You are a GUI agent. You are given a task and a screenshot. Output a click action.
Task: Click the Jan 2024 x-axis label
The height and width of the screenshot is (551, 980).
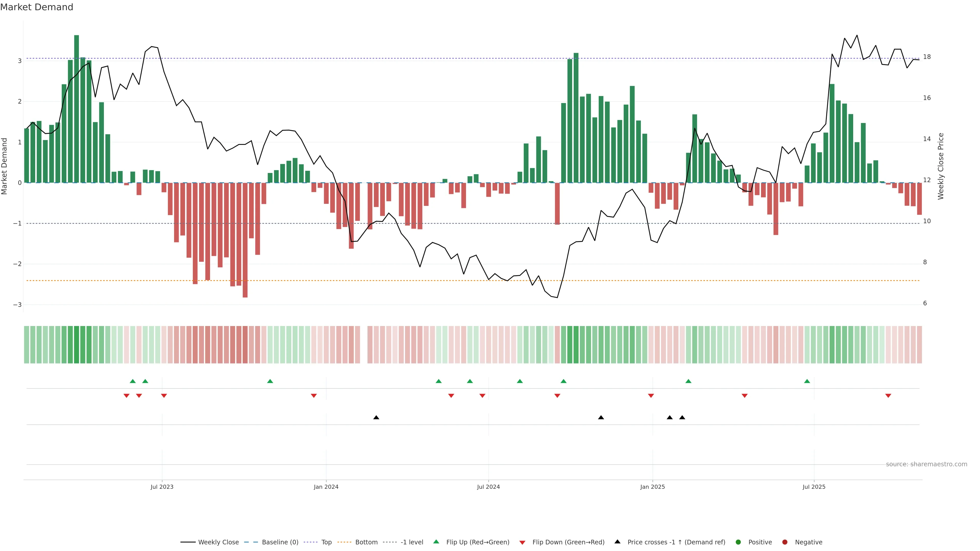[x=326, y=487]
